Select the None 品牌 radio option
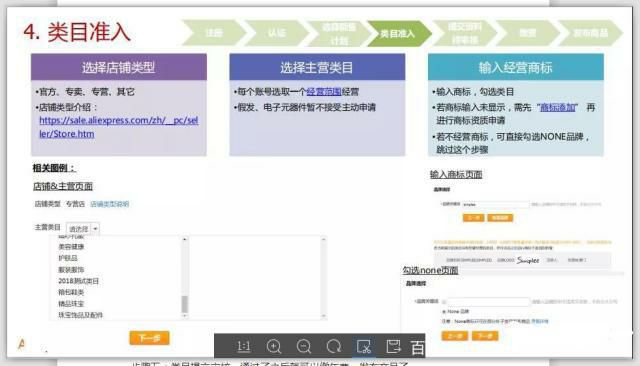640x366 pixels. pyautogui.click(x=444, y=311)
